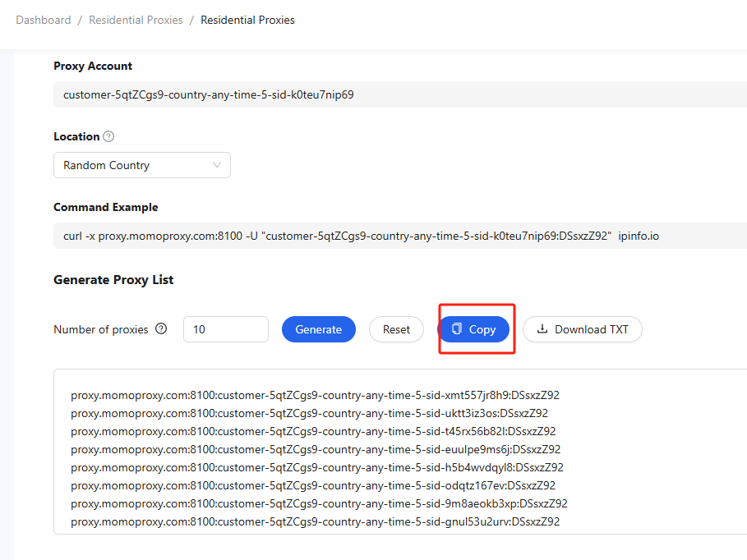Click the last proxy line ending gnul53u2urv
The image size is (747, 560).
coord(315,522)
